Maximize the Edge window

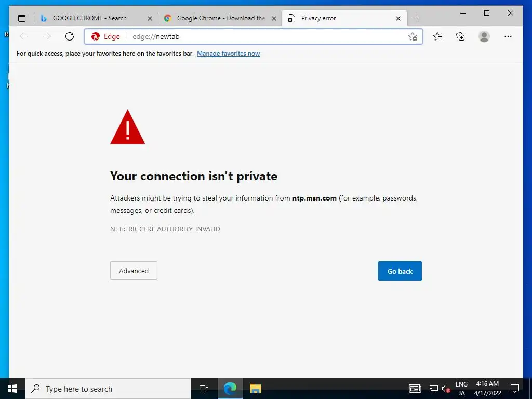click(486, 13)
